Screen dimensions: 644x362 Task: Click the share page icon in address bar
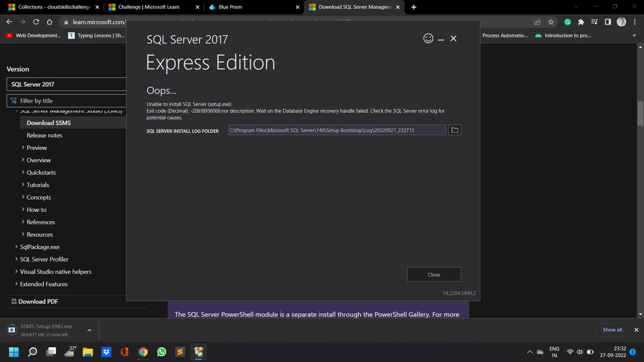537,22
